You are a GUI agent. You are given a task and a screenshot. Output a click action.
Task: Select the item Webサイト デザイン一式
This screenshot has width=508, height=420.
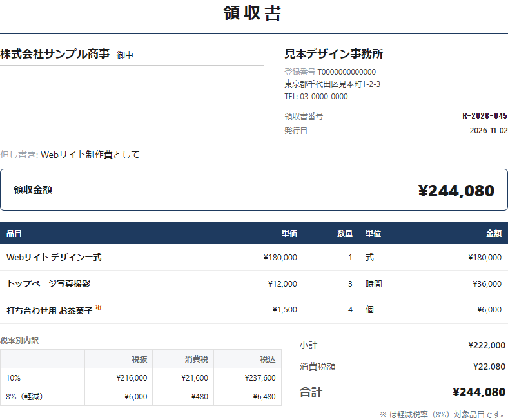tap(54, 258)
